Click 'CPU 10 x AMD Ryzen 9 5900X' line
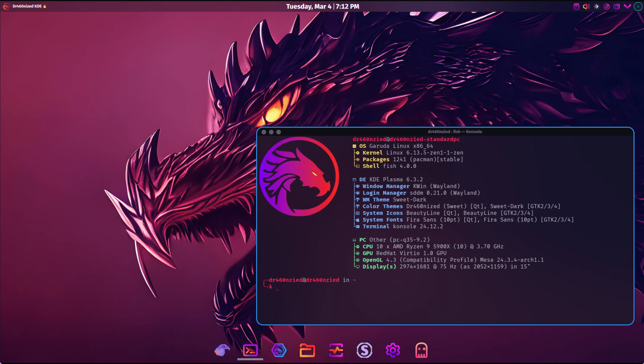Image resolution: width=644 pixels, height=364 pixels. coord(429,247)
